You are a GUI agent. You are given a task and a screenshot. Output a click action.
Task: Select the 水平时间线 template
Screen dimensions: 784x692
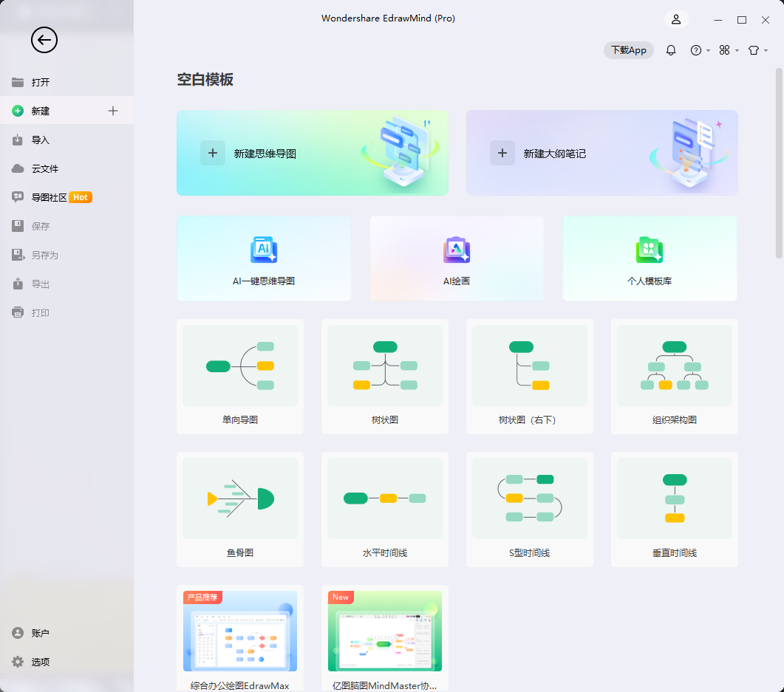(385, 510)
